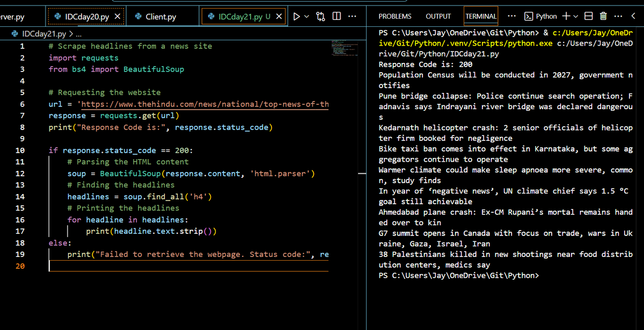The image size is (644, 330).
Task: Click the left chevron at the terminal toolbar end
Action: [x=633, y=17]
